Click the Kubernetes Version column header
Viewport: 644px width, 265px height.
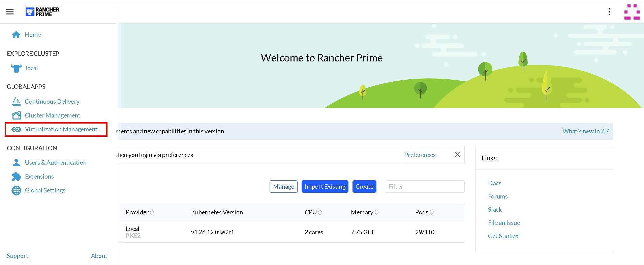tap(217, 212)
